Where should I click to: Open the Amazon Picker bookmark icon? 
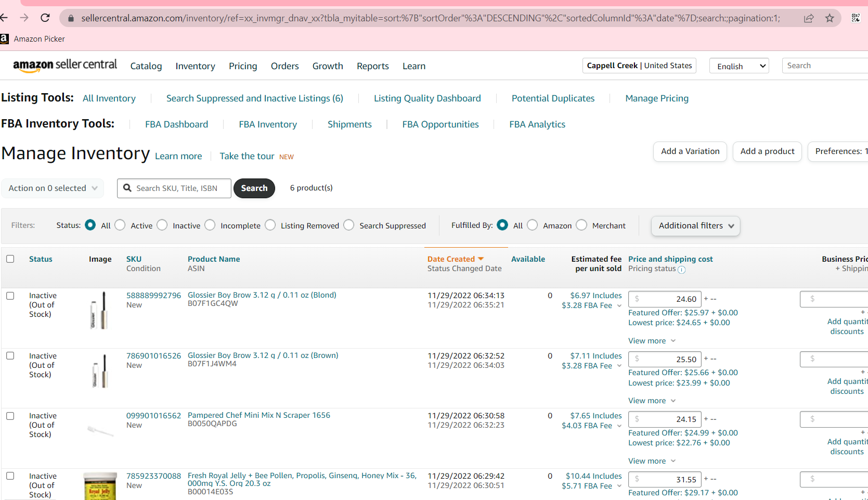5,39
